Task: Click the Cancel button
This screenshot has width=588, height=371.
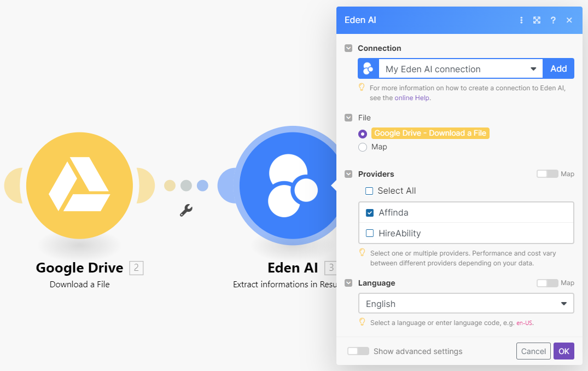Action: (533, 351)
